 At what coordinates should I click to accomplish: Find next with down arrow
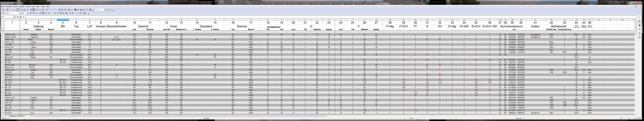(x=108, y=10)
